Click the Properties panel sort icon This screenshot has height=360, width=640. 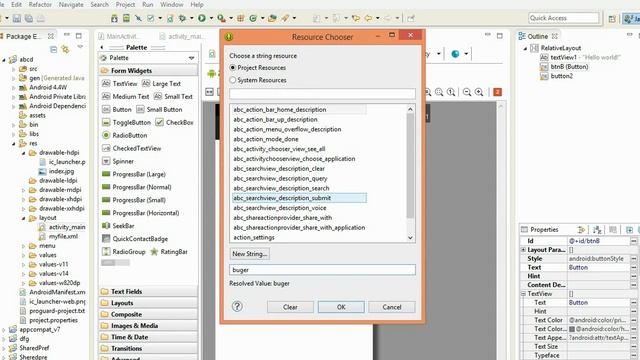[x=597, y=230]
